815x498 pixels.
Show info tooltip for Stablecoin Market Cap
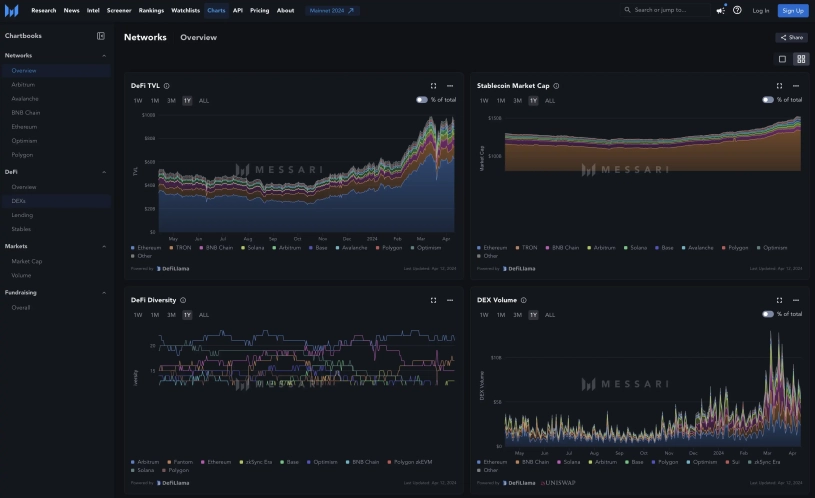coord(556,86)
